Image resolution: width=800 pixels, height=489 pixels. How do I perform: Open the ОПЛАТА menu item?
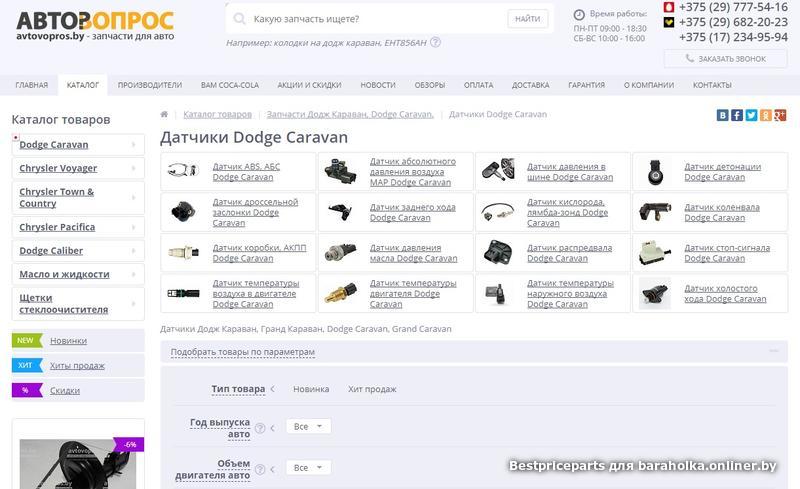[x=479, y=85]
